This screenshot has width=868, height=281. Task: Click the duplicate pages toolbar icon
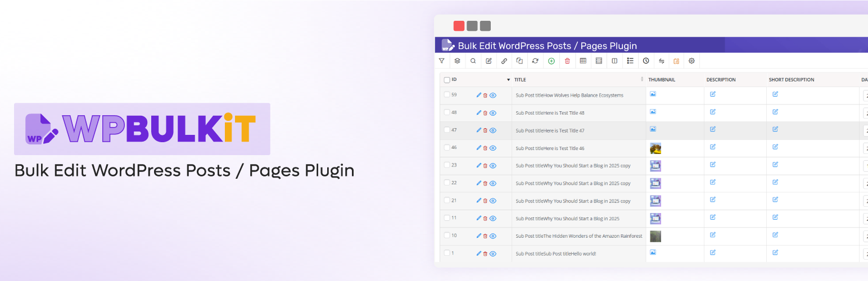[x=519, y=61]
